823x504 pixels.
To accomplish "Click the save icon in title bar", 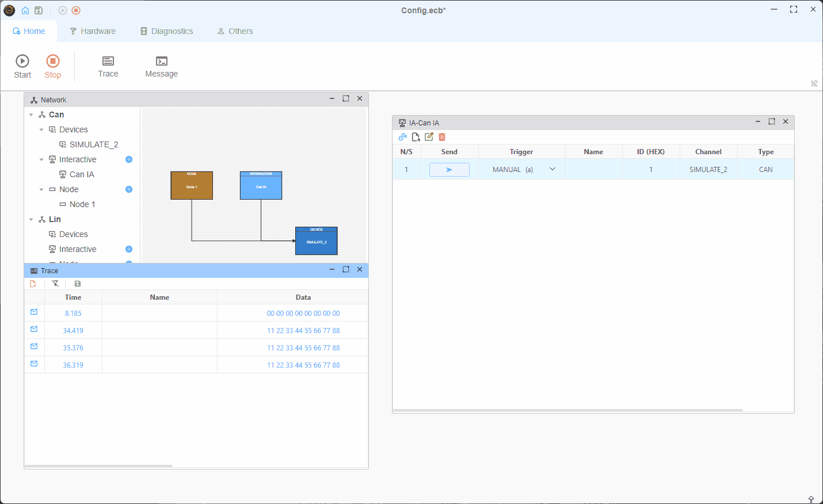I will pos(39,10).
